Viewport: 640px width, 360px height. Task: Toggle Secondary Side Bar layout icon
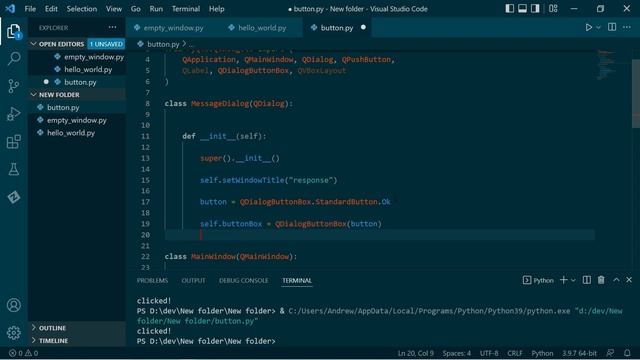pos(535,9)
